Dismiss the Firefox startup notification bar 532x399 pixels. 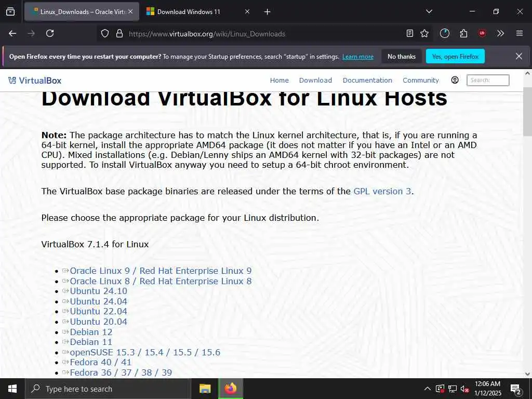(x=519, y=56)
